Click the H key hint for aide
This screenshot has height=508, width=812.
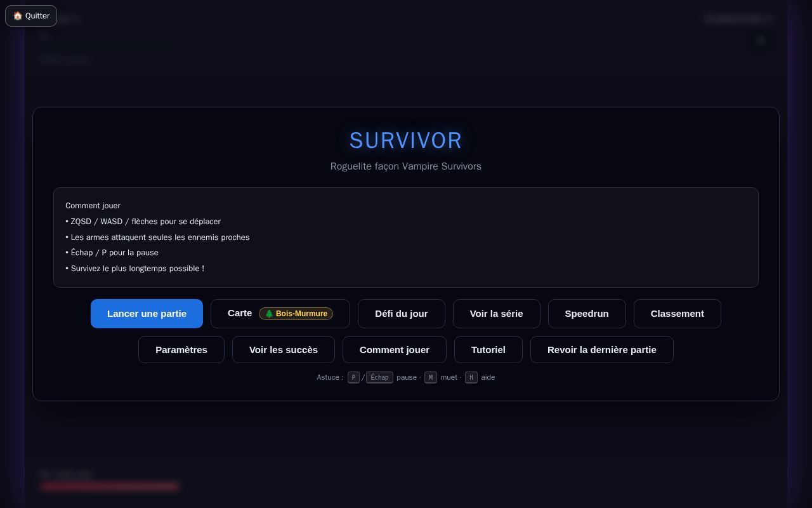[x=471, y=377]
